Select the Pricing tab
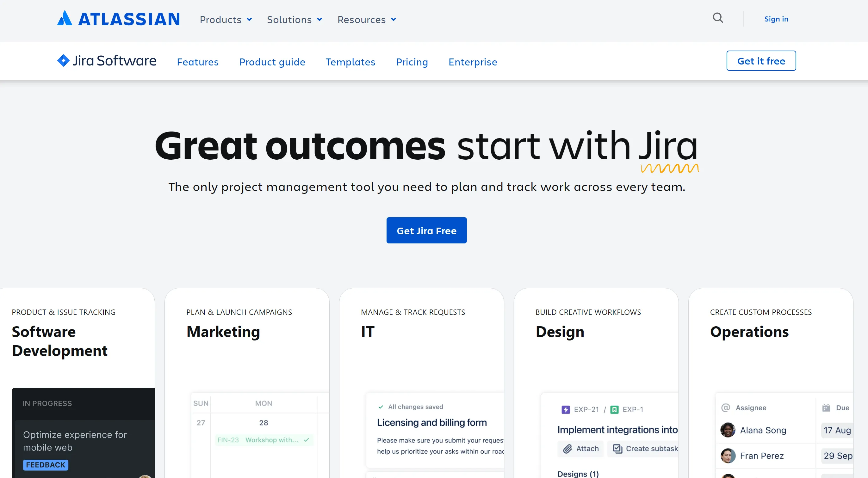 pos(412,61)
